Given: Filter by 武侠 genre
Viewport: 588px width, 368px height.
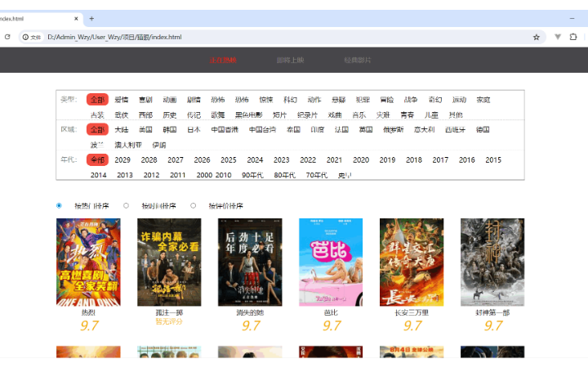Looking at the screenshot, I should click(x=122, y=115).
